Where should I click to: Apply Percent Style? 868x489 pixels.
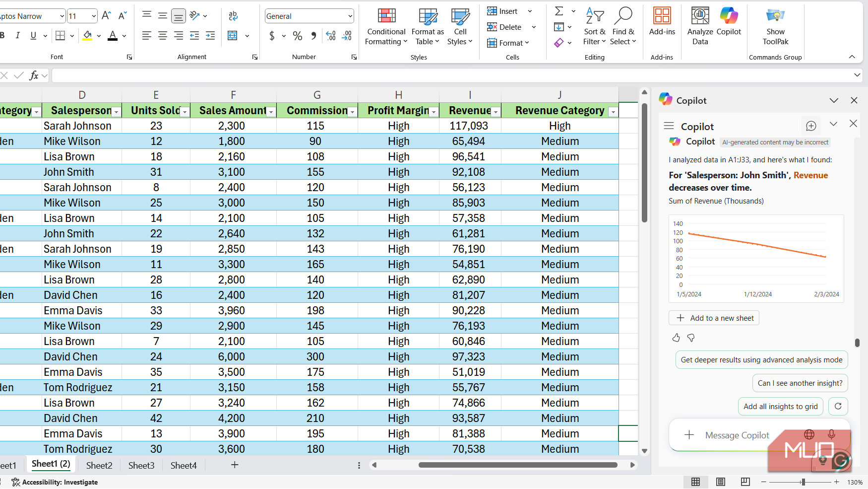[298, 36]
